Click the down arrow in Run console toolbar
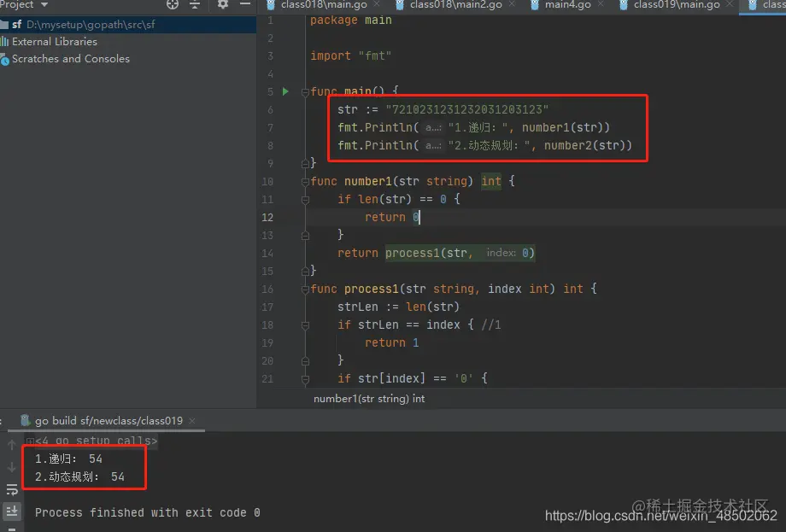The width and height of the screenshot is (786, 532). (11, 467)
